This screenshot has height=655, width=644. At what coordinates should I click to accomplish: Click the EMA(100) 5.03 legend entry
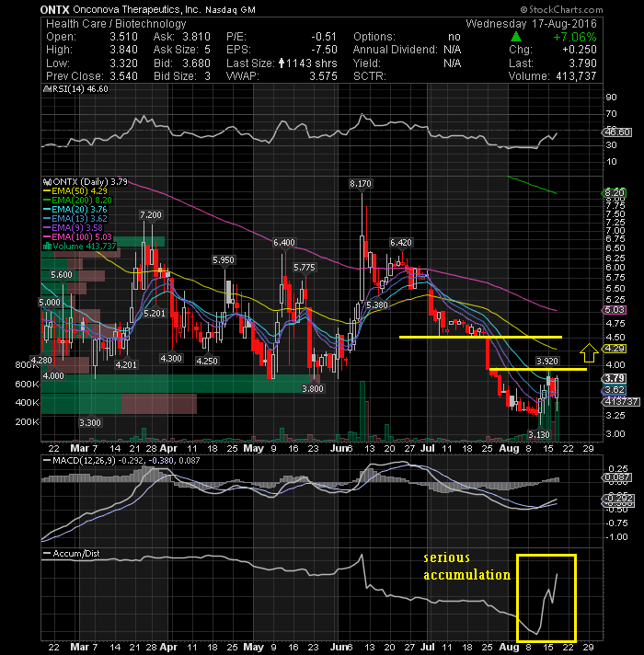click(77, 237)
